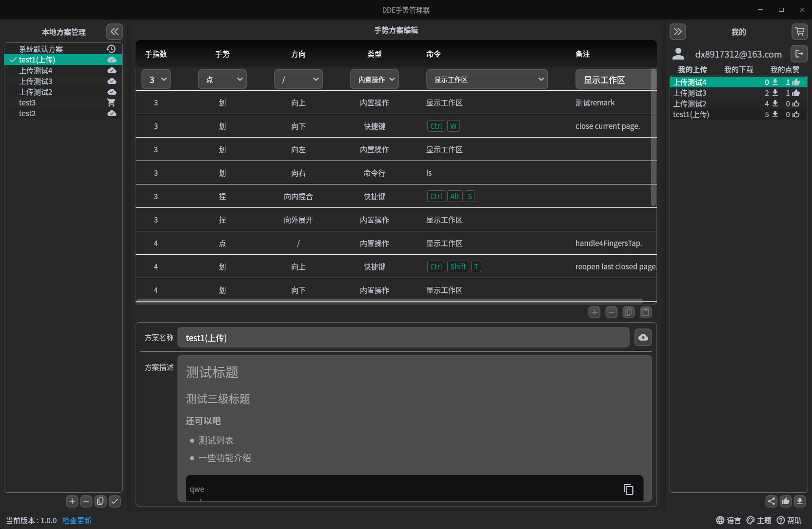Viewport: 812px width, 529px height.
Task: Select row with Ctrl Shift T shortcut
Action: (x=396, y=266)
